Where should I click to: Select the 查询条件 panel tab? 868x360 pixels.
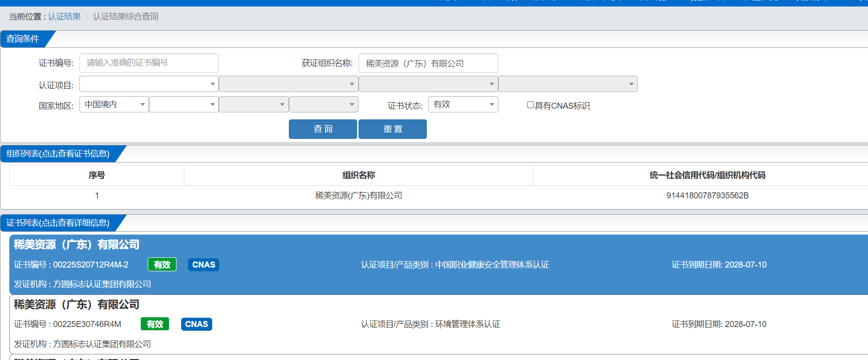[23, 39]
